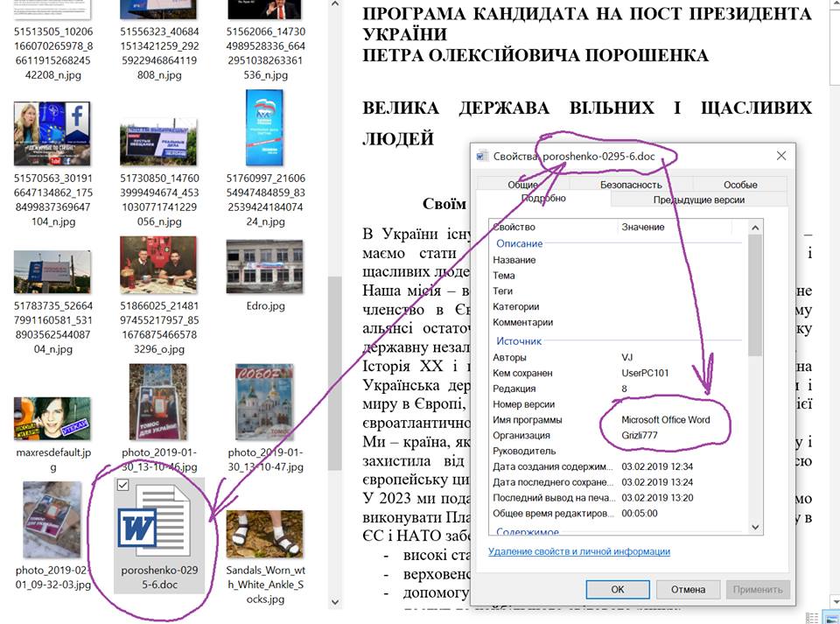Switch to the Предыдущие версии tab
840x624 pixels.
[x=698, y=200]
